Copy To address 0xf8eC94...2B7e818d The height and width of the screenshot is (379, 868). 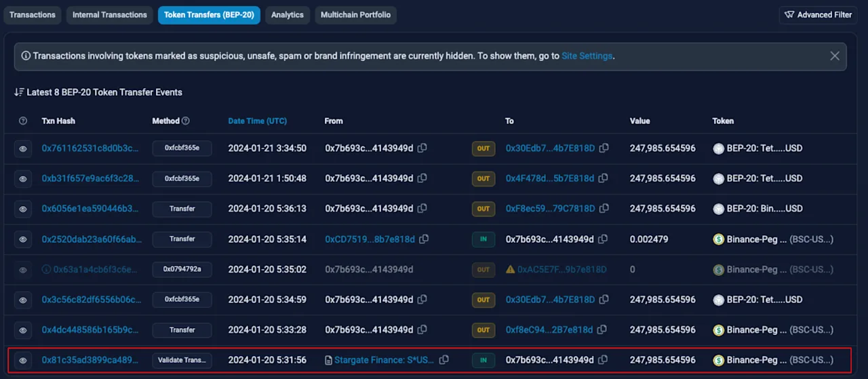coord(601,330)
